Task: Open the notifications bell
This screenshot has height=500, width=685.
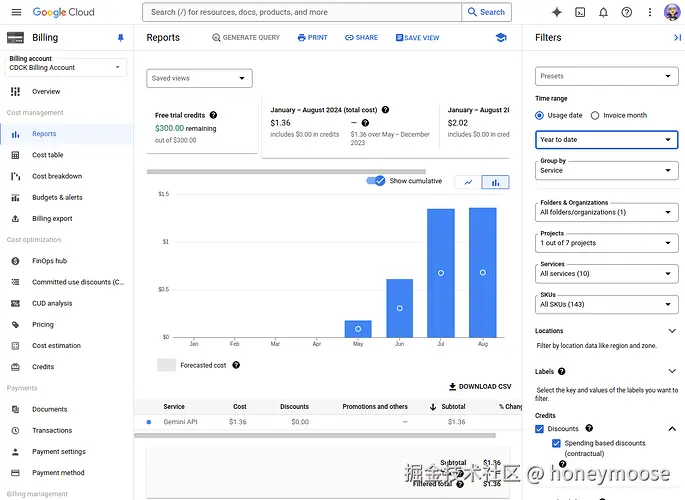Action: [603, 12]
